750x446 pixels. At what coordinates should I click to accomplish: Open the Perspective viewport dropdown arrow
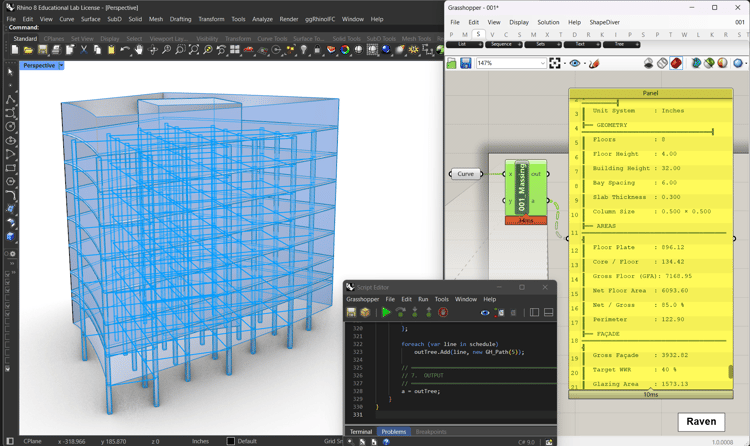[x=61, y=66]
